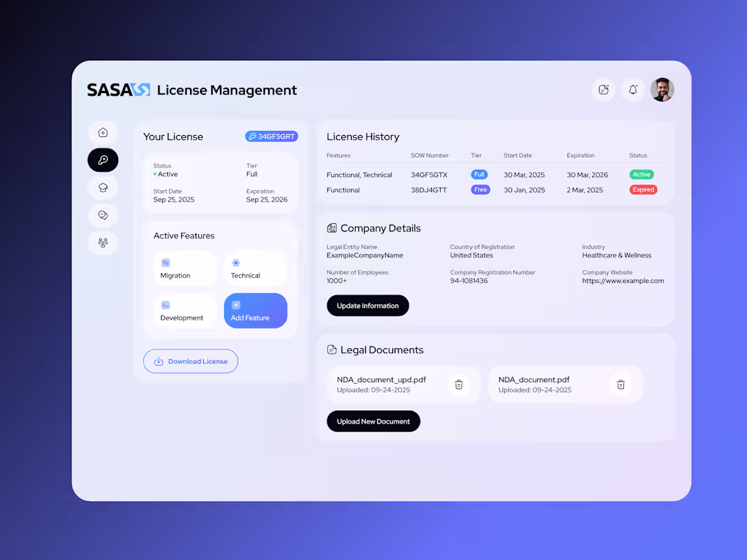Click the Healthcare & Wellness industry value
Image resolution: width=747 pixels, height=560 pixels.
tap(617, 255)
